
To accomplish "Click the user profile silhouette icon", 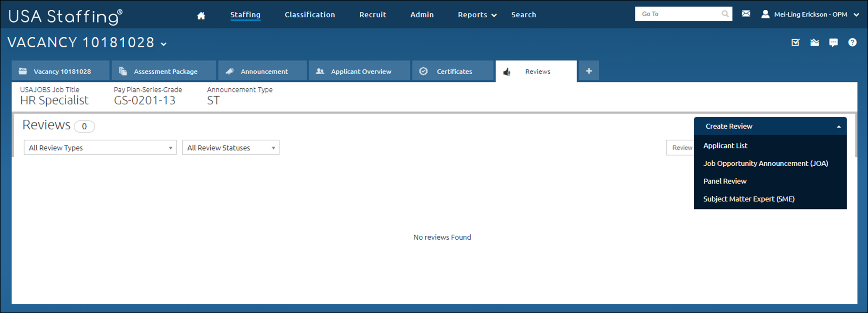I will point(765,14).
